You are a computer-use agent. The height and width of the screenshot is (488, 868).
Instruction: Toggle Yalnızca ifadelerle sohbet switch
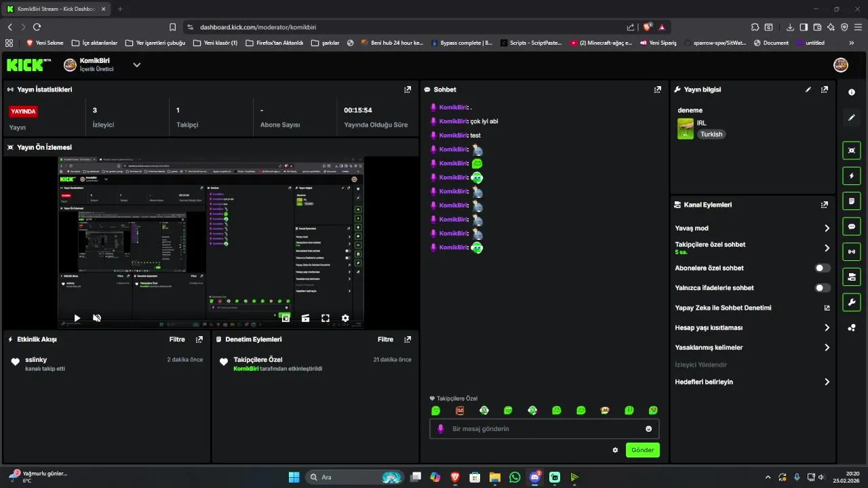(823, 288)
